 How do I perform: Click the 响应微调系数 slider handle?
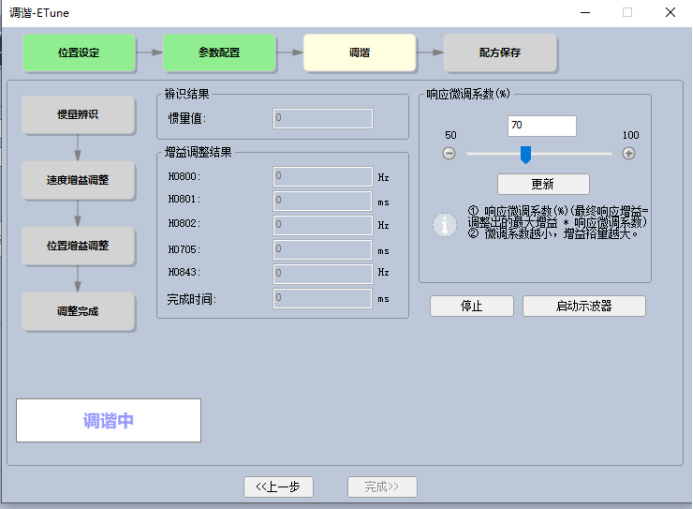pos(525,154)
